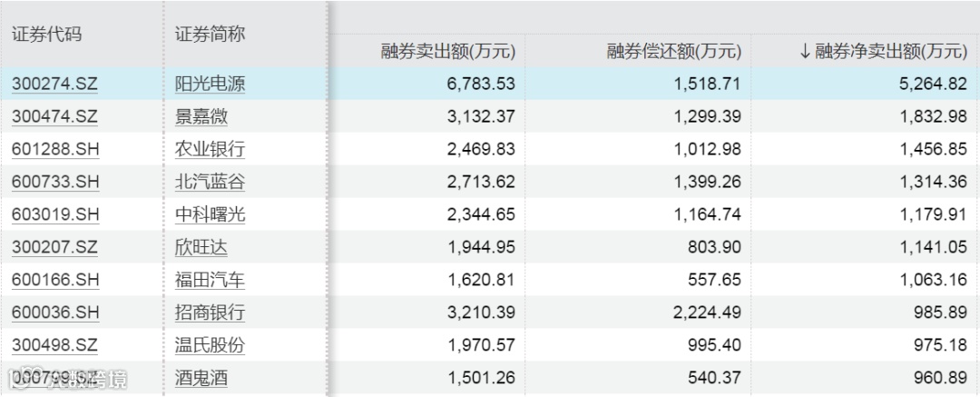Select cell with value 803.90
980x397 pixels.
(x=715, y=247)
